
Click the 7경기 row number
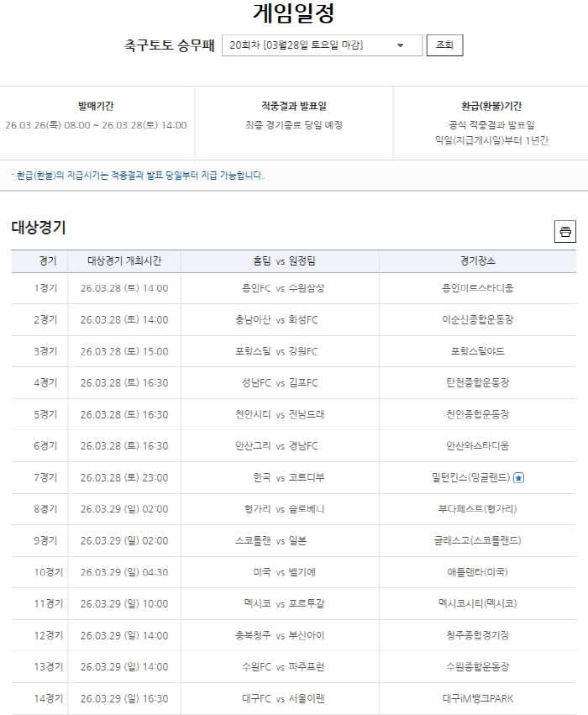(45, 477)
